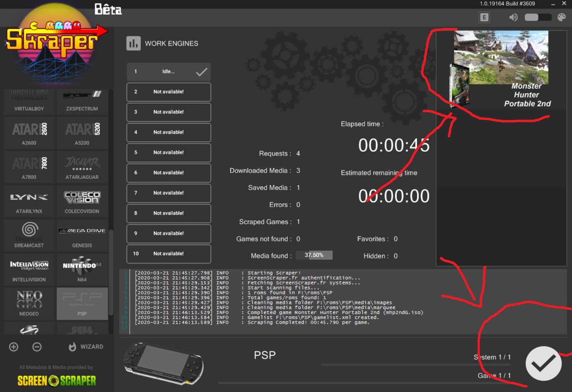The height and width of the screenshot is (392, 572).
Task: Open the Dreamcast system tile
Action: point(29,235)
